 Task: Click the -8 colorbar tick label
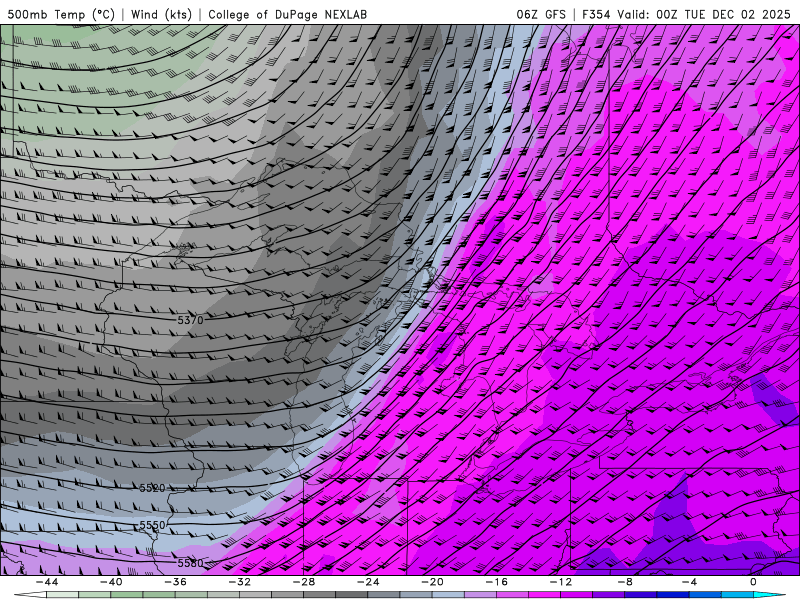pyautogui.click(x=625, y=582)
